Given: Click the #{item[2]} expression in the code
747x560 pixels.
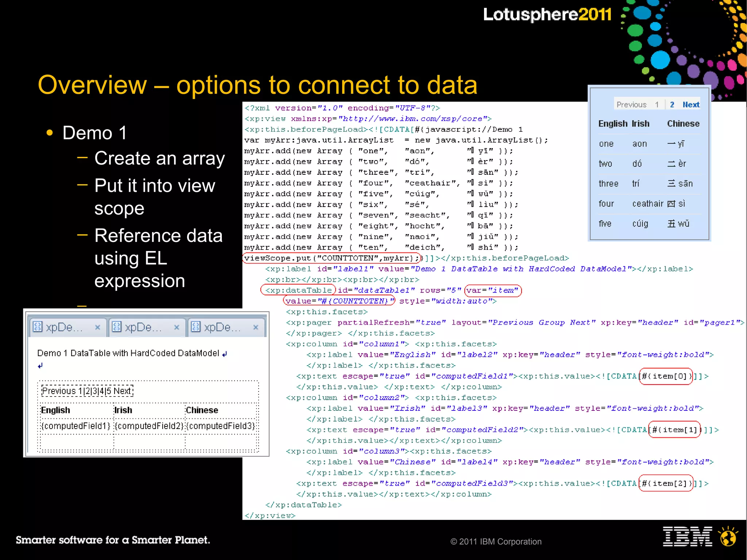Looking at the screenshot, I should 666,483.
